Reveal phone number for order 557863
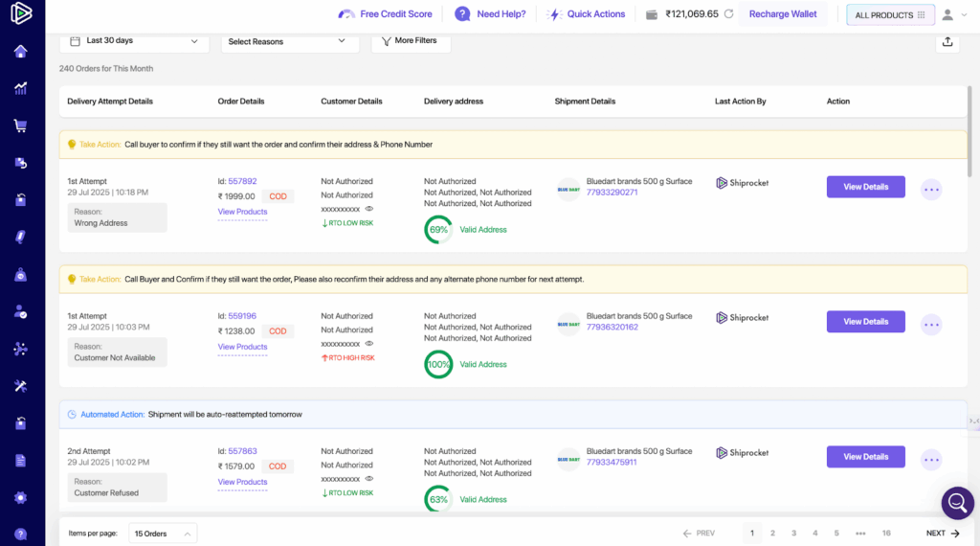 (x=369, y=478)
